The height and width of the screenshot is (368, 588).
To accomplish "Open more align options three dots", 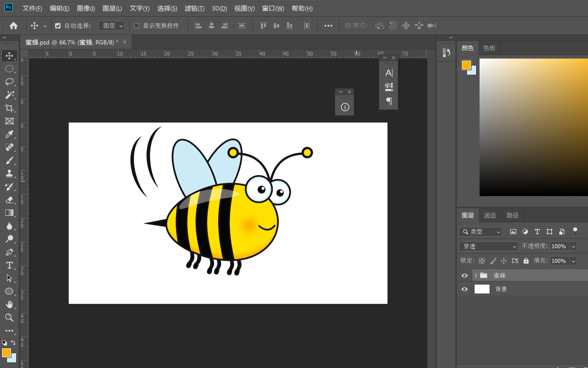I will tap(328, 26).
